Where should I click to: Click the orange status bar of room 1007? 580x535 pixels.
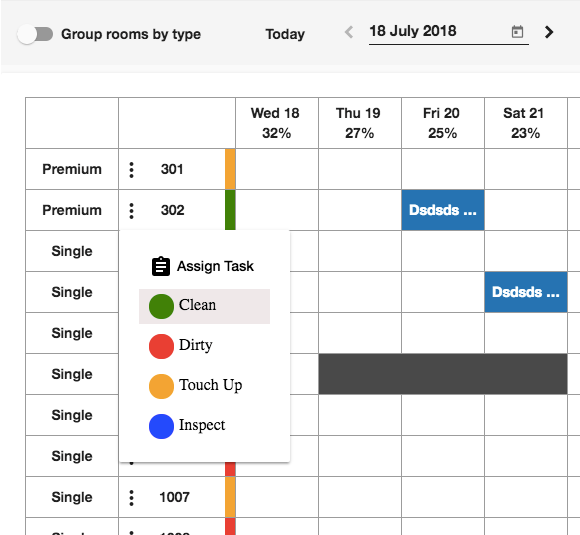pyautogui.click(x=230, y=497)
